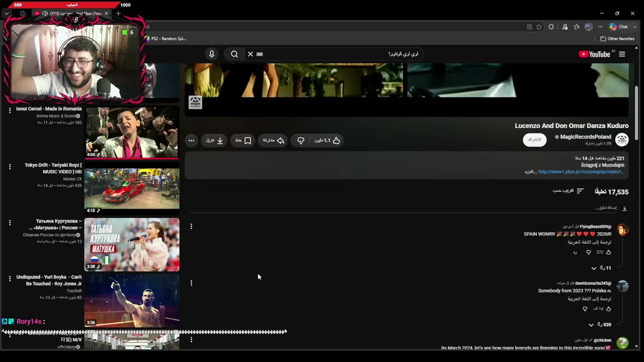The width and height of the screenshot is (644, 362).
Task: Open the Edge Copilot Chat button
Action: (618, 27)
